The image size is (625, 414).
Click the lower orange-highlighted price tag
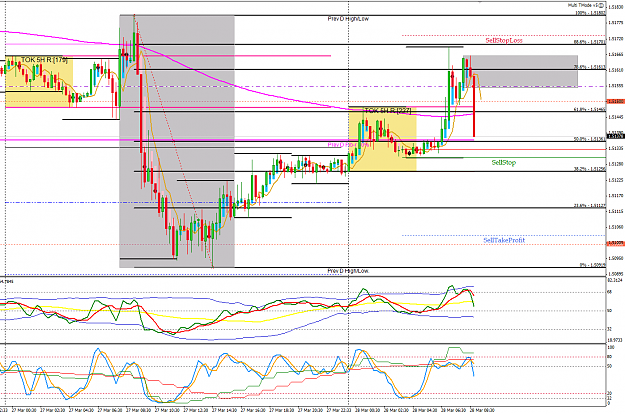pos(615,243)
